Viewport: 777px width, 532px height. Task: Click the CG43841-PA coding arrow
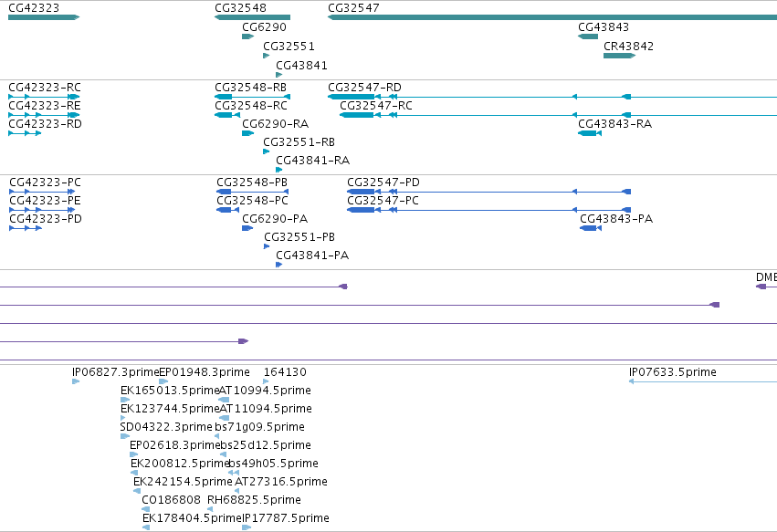pyautogui.click(x=279, y=265)
